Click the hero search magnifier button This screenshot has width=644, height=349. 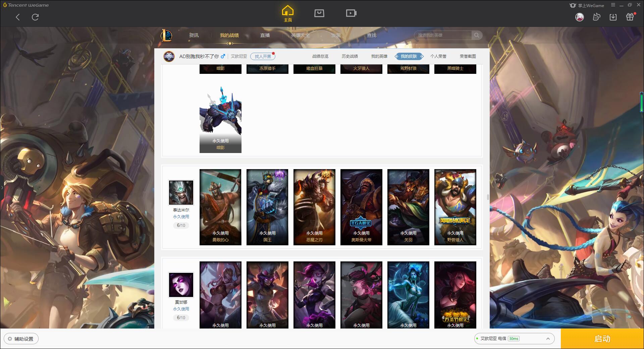coord(477,35)
